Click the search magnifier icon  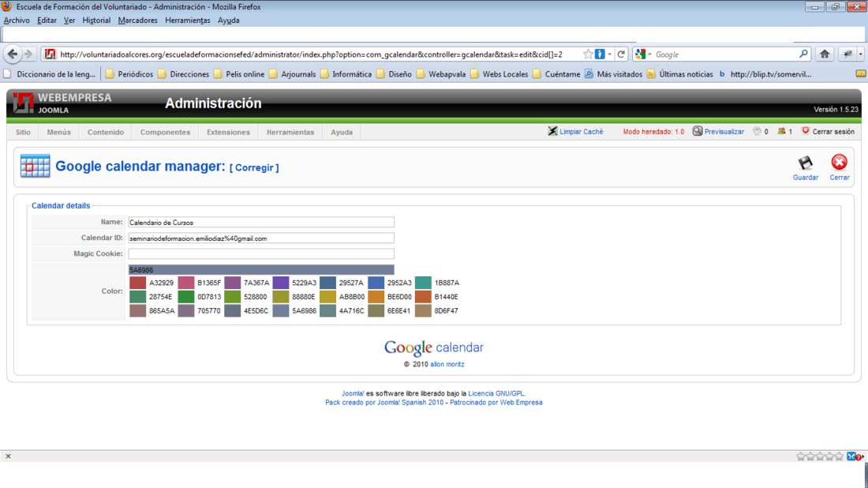803,54
